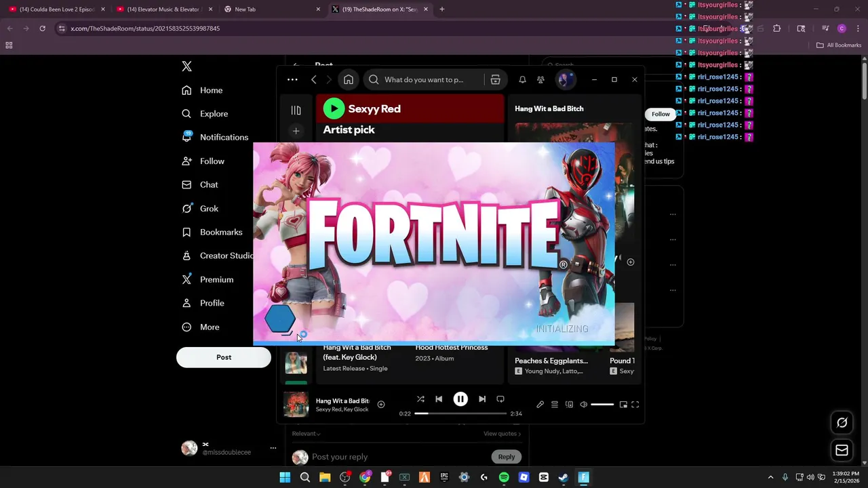
Task: Switch Spotify to full screen view
Action: click(x=635, y=405)
